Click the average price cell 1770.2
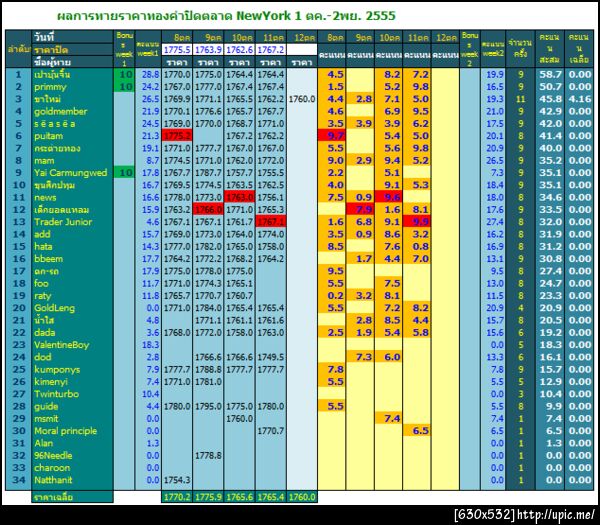The image size is (600, 525). (177, 497)
